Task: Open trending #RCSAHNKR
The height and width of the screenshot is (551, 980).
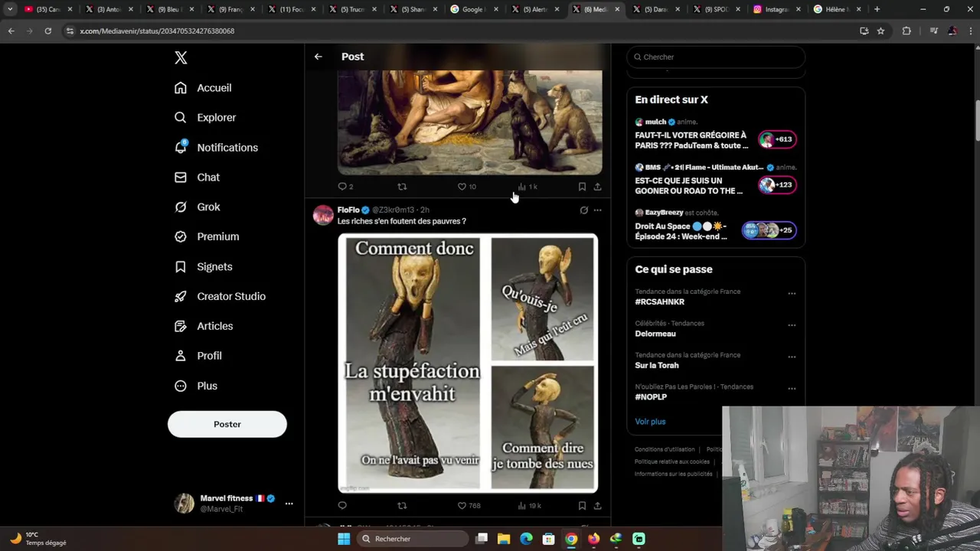Action: [x=659, y=302]
